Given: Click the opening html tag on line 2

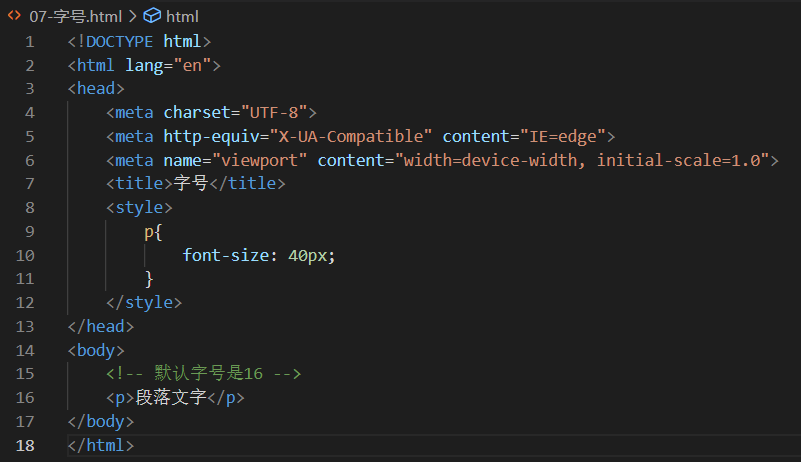Looking at the screenshot, I should (144, 65).
